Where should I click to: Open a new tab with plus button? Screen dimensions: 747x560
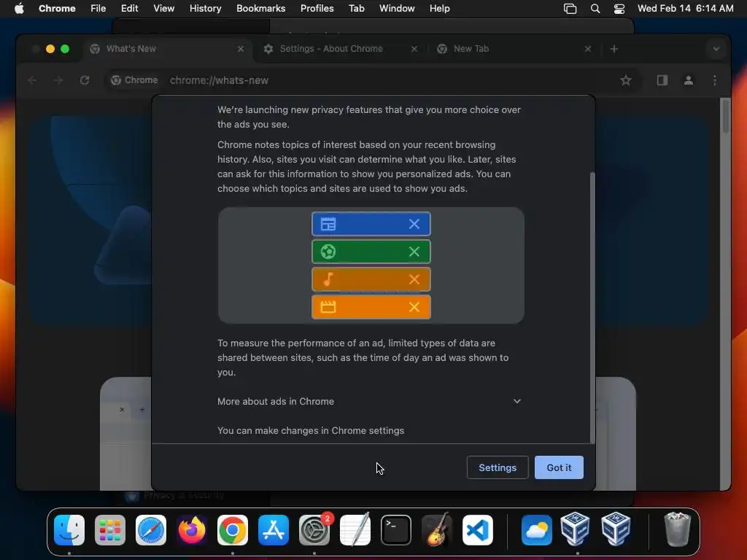tap(614, 49)
